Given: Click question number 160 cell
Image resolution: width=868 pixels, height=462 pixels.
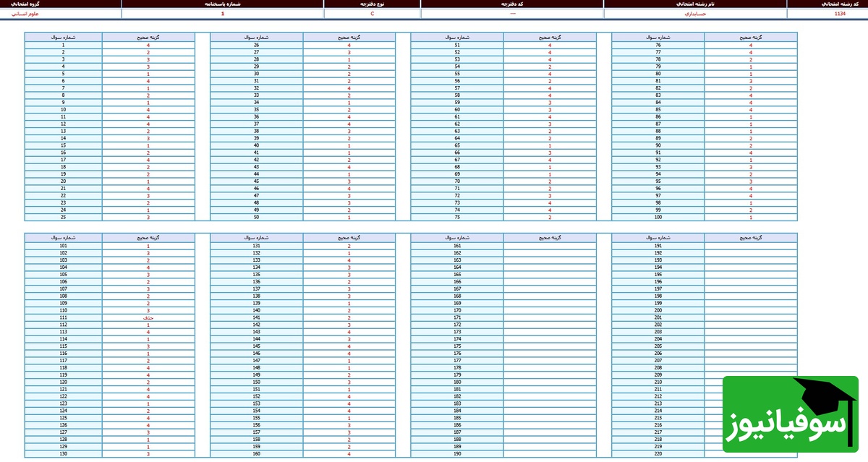Looking at the screenshot, I should 256,453.
